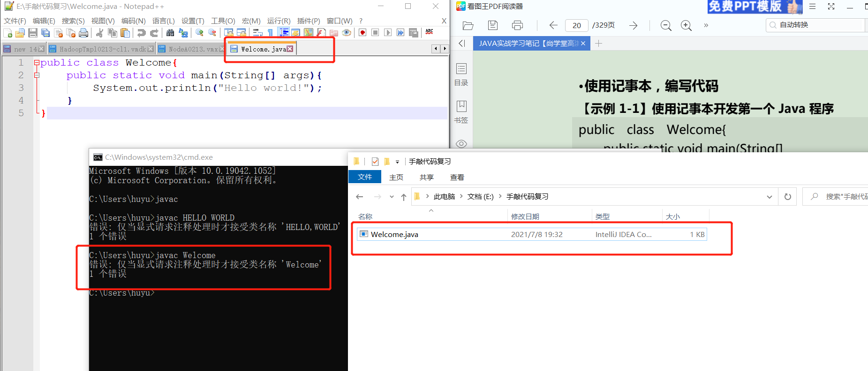Screen dimensions: 868x371
Task: Open the 文件(F) menu in Notepad++
Action: click(15, 21)
